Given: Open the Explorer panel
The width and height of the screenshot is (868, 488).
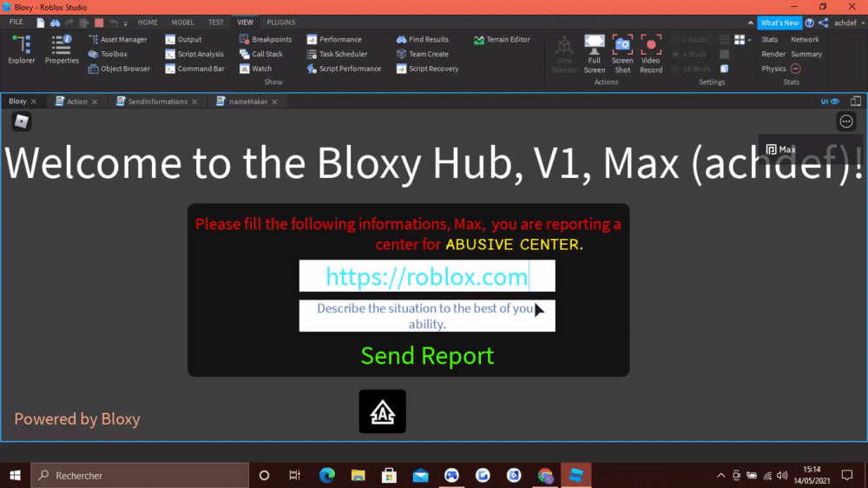Looking at the screenshot, I should [22, 49].
